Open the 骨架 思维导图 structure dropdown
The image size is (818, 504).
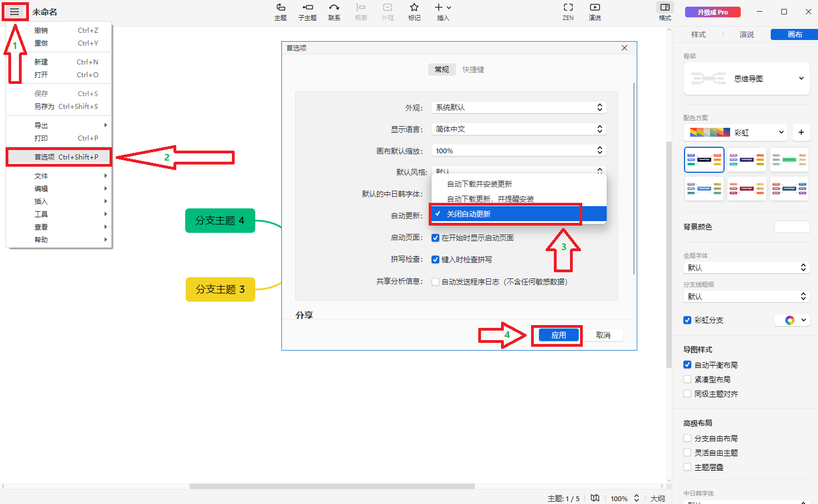pyautogui.click(x=746, y=78)
